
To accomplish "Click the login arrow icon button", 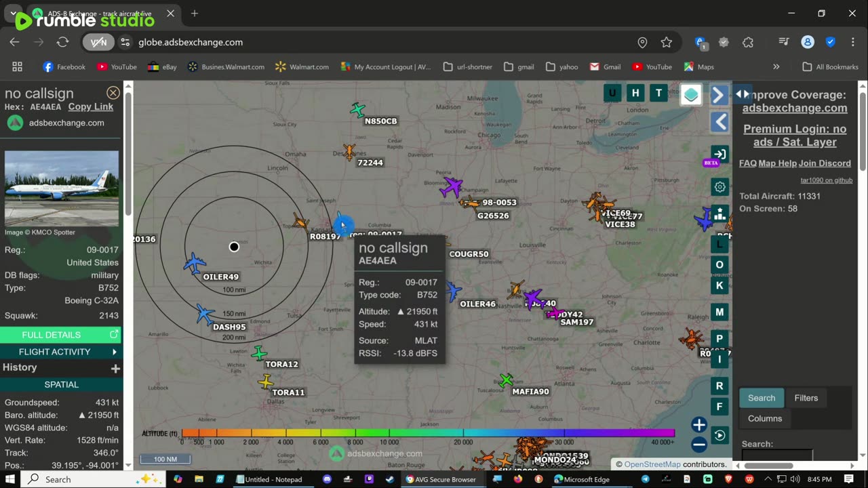I will 719,155.
